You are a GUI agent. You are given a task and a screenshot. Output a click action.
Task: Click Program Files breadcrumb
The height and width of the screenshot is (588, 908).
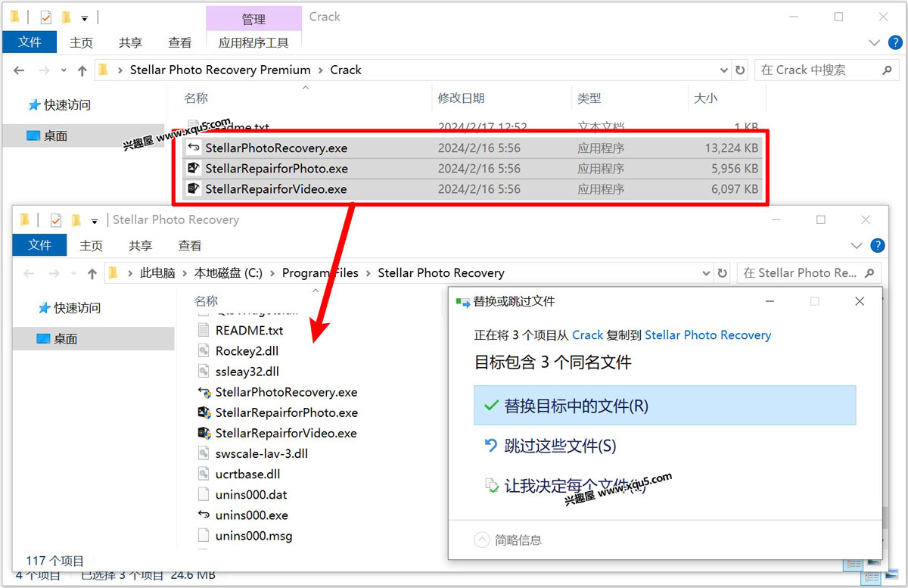pyautogui.click(x=320, y=272)
